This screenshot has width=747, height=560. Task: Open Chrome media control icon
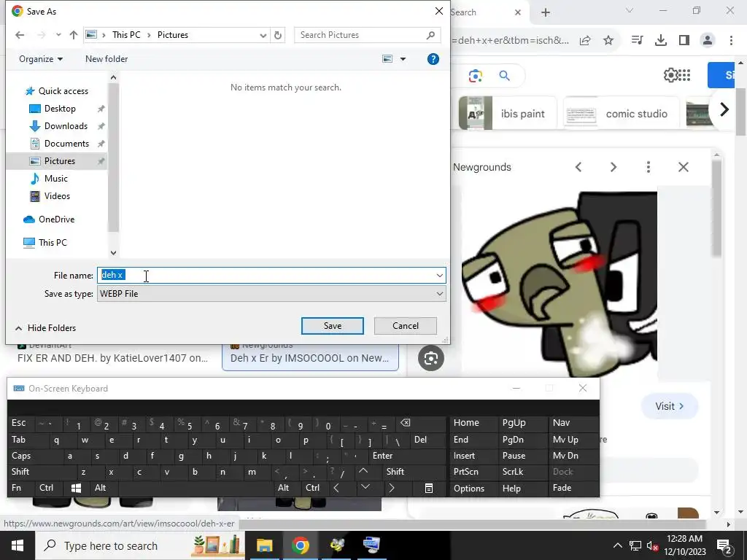pyautogui.click(x=637, y=41)
